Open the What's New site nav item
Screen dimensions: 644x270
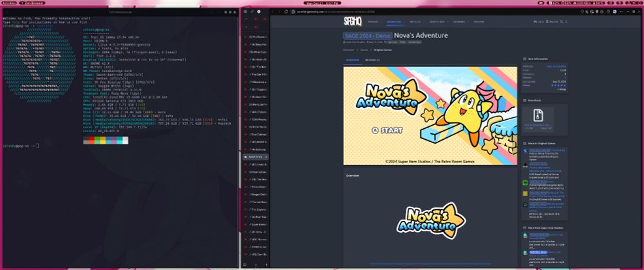(x=437, y=22)
